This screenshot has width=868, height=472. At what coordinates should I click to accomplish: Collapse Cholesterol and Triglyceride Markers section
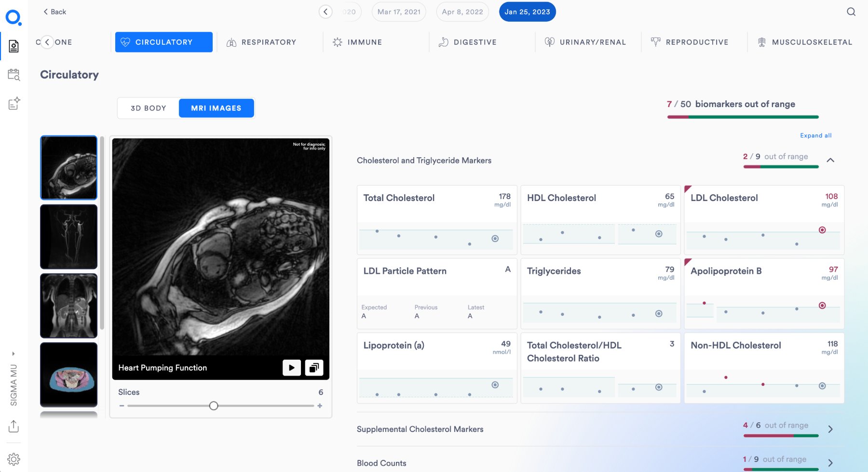(830, 160)
